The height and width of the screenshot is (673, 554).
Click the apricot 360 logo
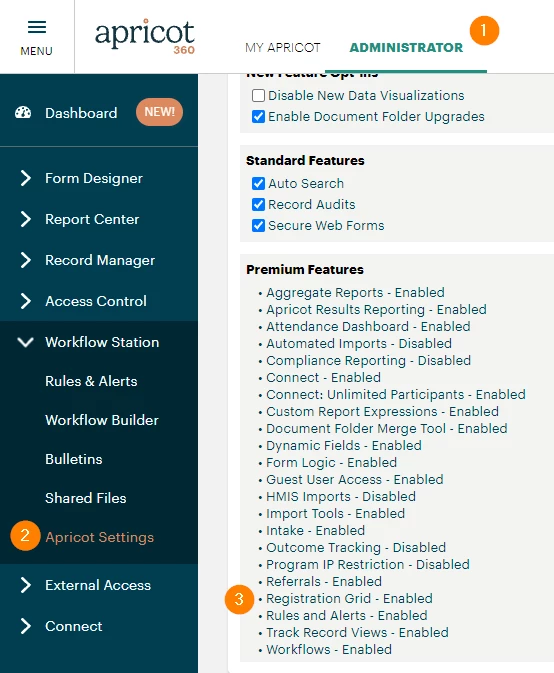(145, 37)
